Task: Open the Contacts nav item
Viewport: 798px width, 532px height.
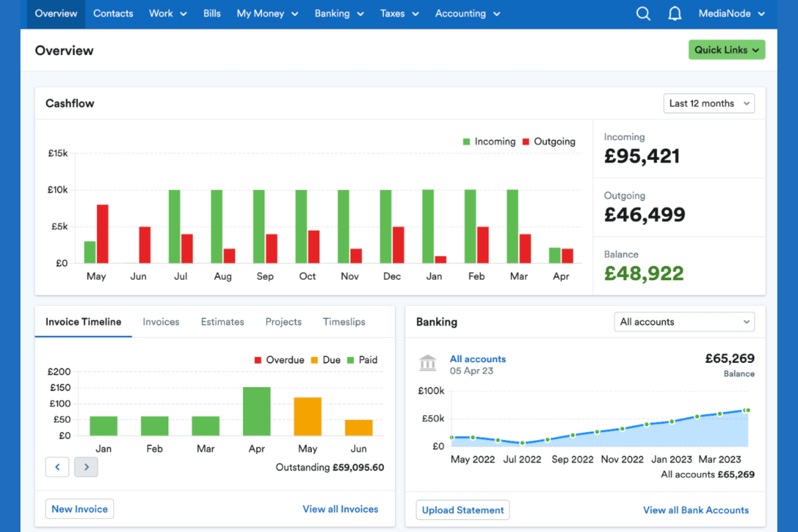Action: click(113, 13)
